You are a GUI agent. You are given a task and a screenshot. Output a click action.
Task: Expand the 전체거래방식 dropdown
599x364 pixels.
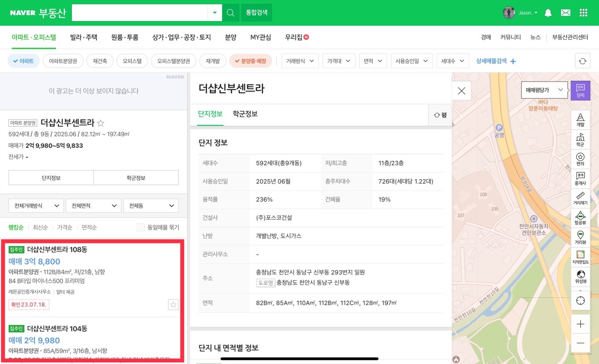(x=36, y=206)
